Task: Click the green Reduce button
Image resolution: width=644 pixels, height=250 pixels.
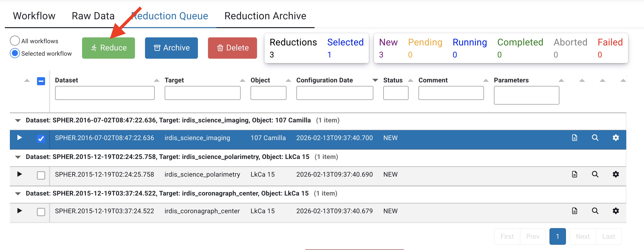Action: point(108,48)
